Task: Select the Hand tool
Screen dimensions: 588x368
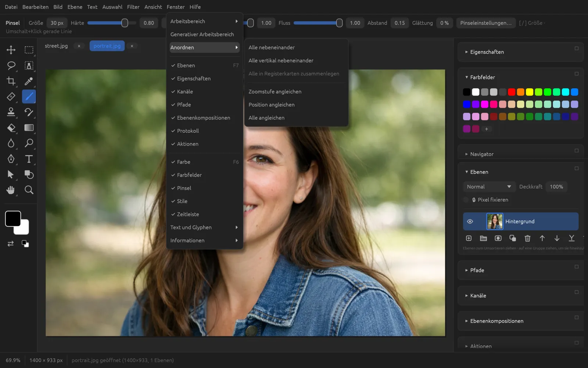Action: [x=11, y=190]
